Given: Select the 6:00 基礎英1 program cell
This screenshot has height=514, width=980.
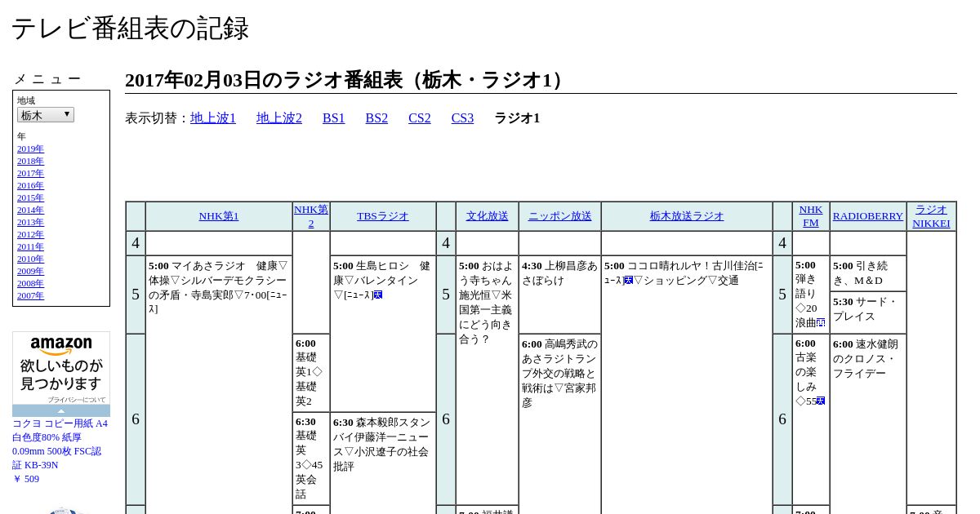Looking at the screenshot, I should pyautogui.click(x=311, y=373).
